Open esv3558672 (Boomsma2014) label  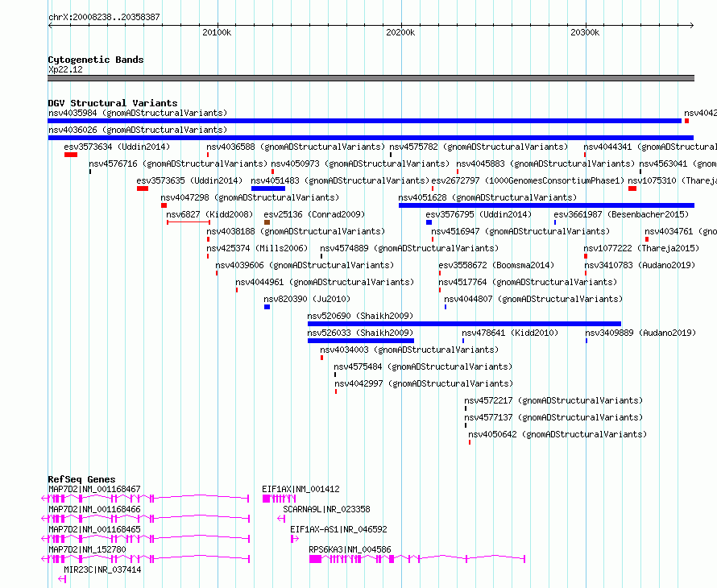pos(496,265)
